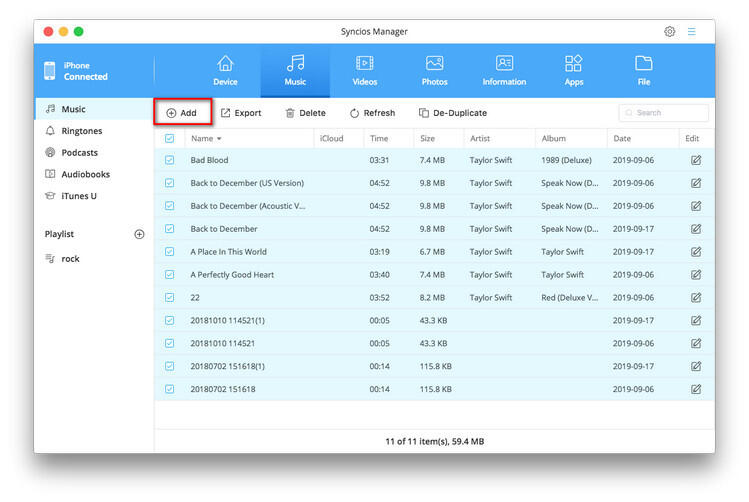Uncheck 20181010 114521(1) checkbox
Viewport: 749px width, 502px height.
[170, 320]
